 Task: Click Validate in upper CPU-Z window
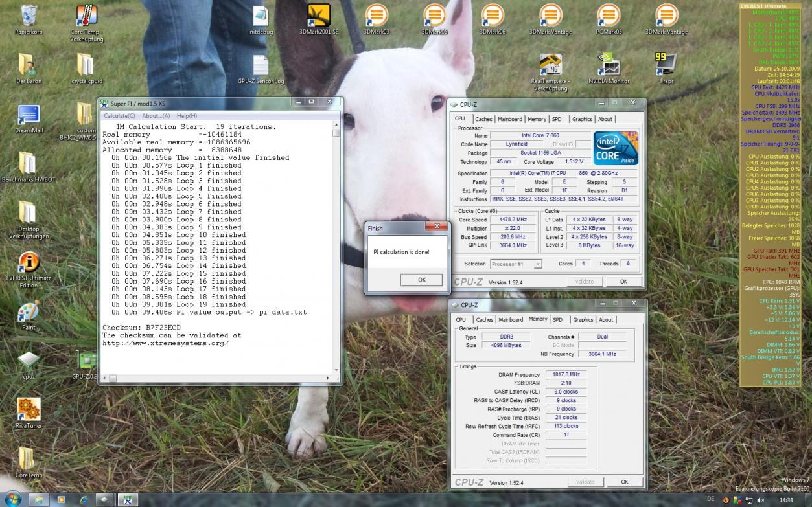(585, 282)
